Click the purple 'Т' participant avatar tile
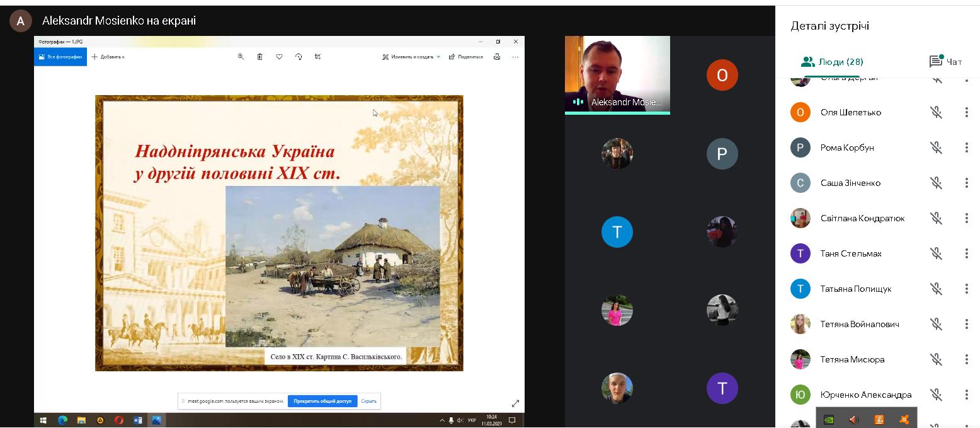 tap(722, 388)
